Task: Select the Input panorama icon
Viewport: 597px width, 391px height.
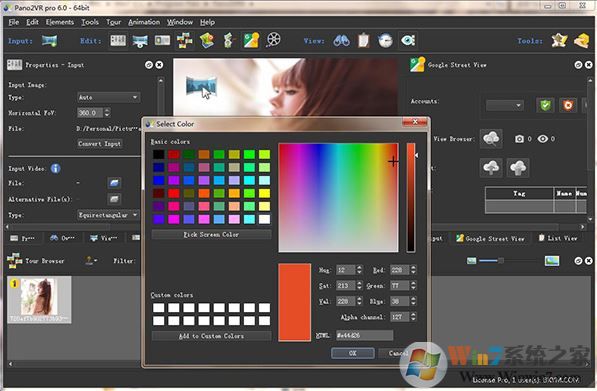Action: (49, 40)
